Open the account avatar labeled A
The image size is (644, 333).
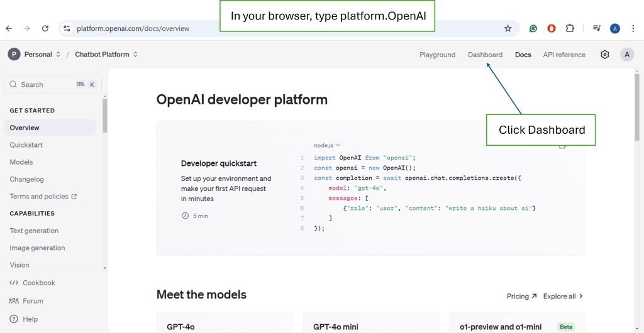(627, 55)
